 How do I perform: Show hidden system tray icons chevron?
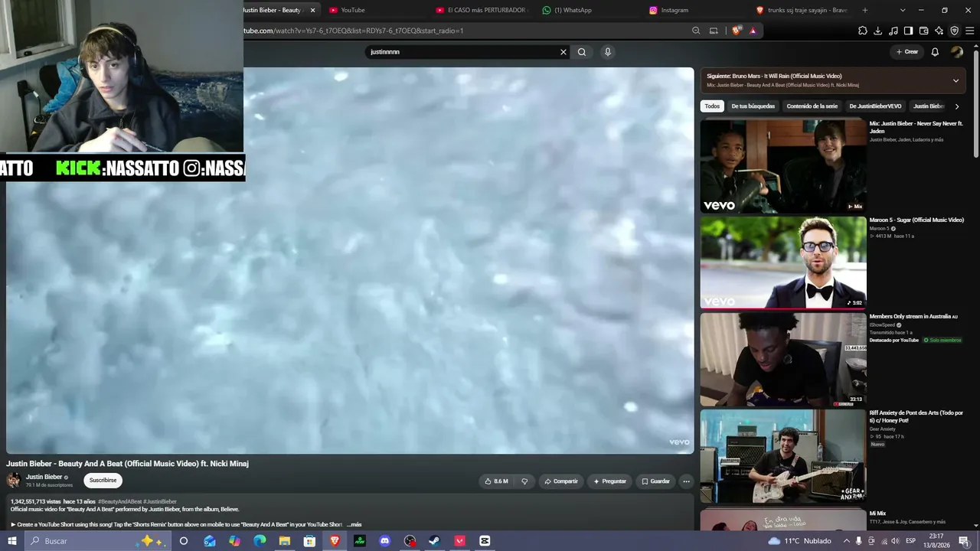pyautogui.click(x=846, y=541)
